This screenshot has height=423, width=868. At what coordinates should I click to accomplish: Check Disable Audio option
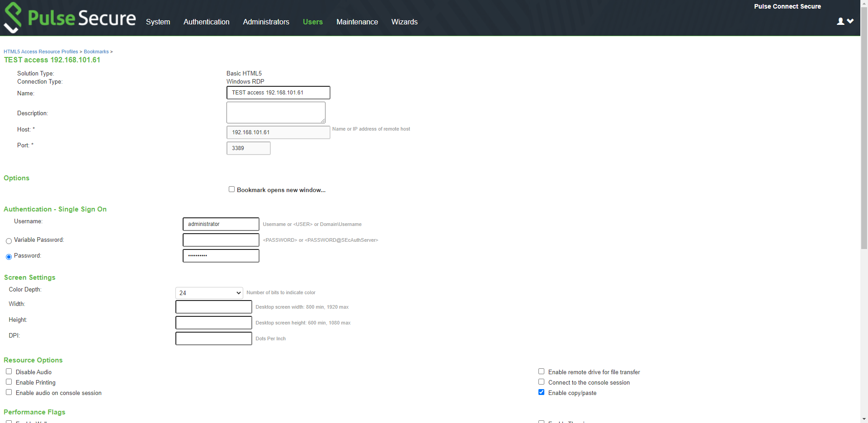(9, 371)
